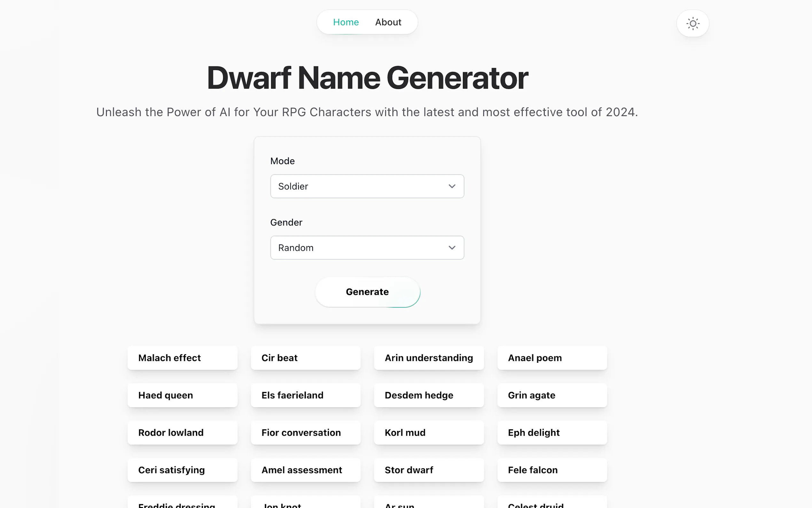The image size is (812, 508).
Task: Select the Stor dwarf name card
Action: pyautogui.click(x=429, y=470)
